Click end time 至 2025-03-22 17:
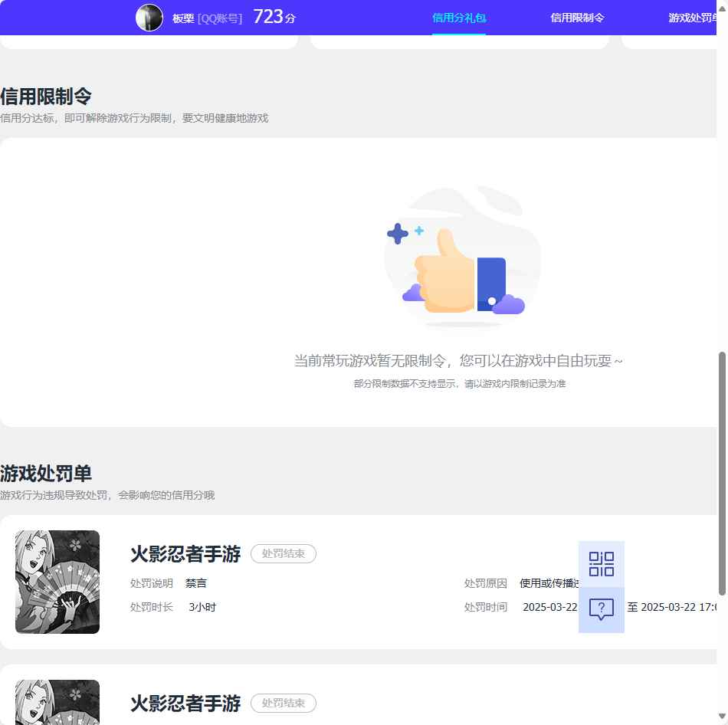Screen dimensions: 728x725 point(672,606)
